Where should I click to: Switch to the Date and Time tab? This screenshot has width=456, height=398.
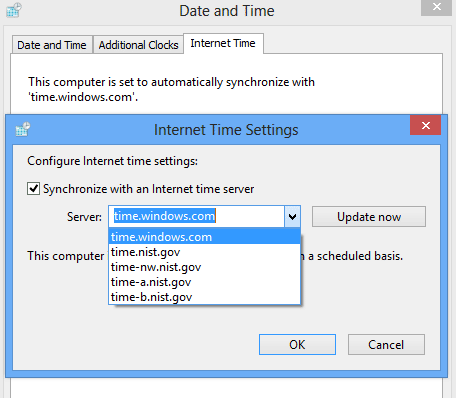tap(52, 45)
